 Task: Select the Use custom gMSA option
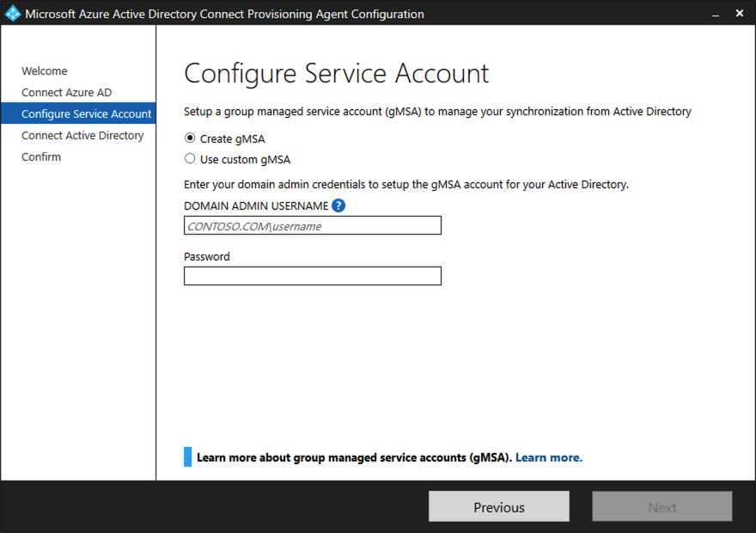[190, 159]
